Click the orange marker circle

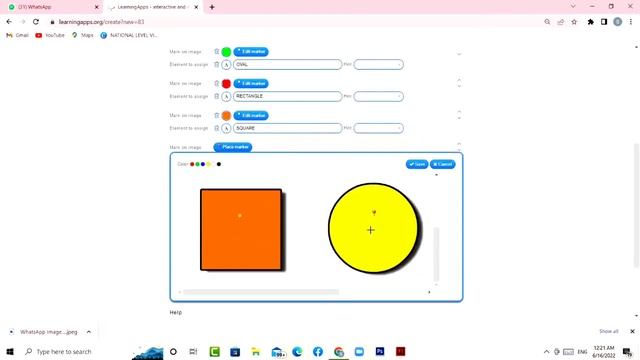[226, 116]
